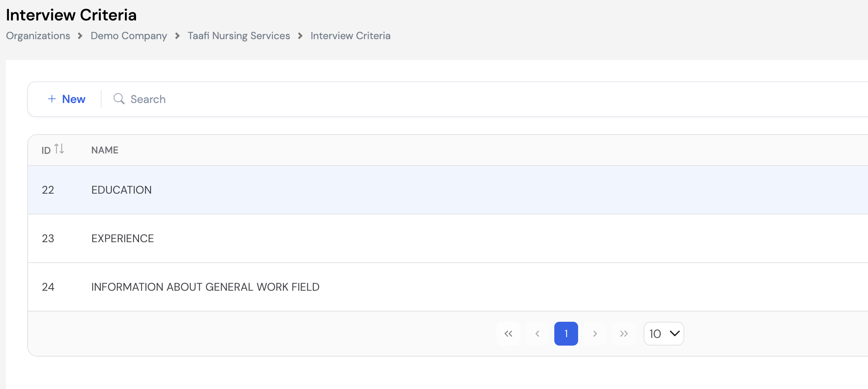This screenshot has width=868, height=389.
Task: Open Taafi Nursing Services breadcrumb
Action: click(x=239, y=36)
